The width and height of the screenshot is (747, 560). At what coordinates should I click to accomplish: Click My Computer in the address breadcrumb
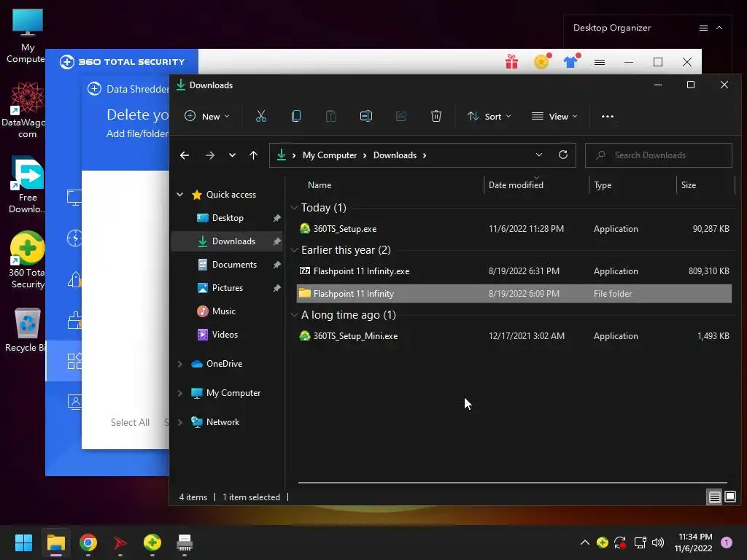(x=330, y=155)
